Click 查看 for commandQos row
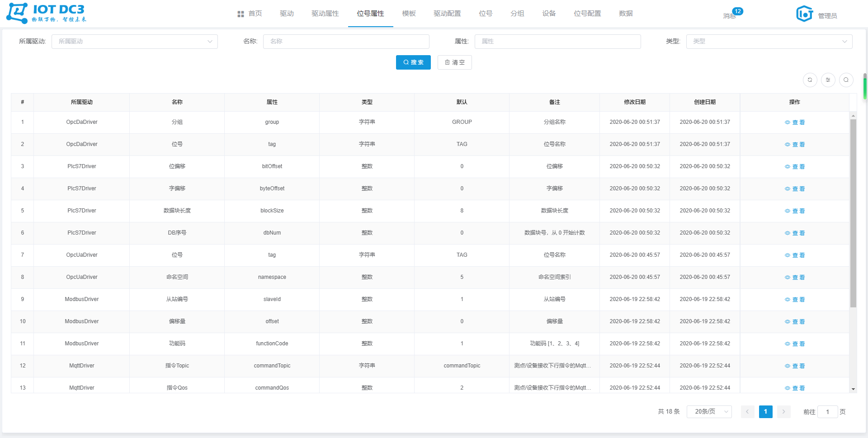 pos(795,388)
